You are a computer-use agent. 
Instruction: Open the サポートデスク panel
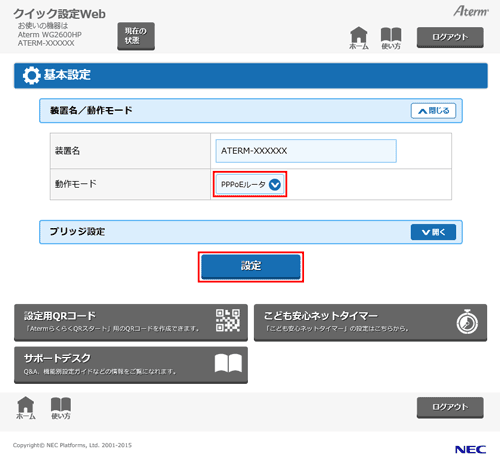point(131,365)
